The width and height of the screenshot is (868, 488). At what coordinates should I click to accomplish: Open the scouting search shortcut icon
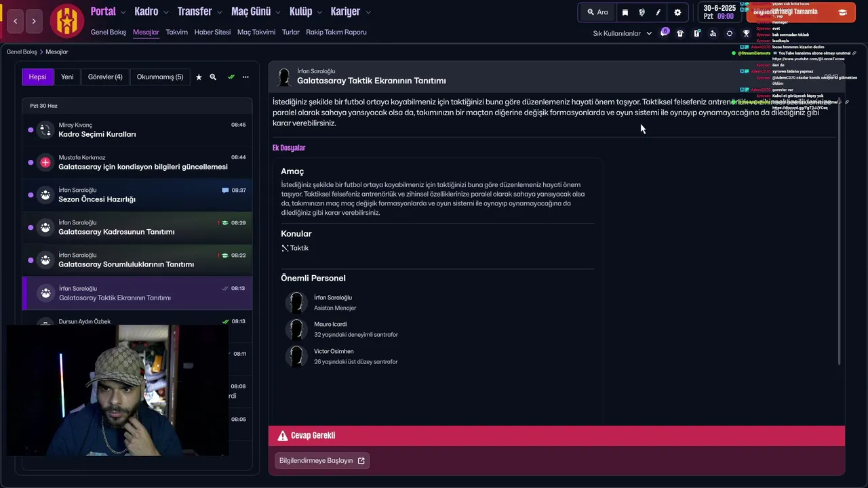(713, 33)
